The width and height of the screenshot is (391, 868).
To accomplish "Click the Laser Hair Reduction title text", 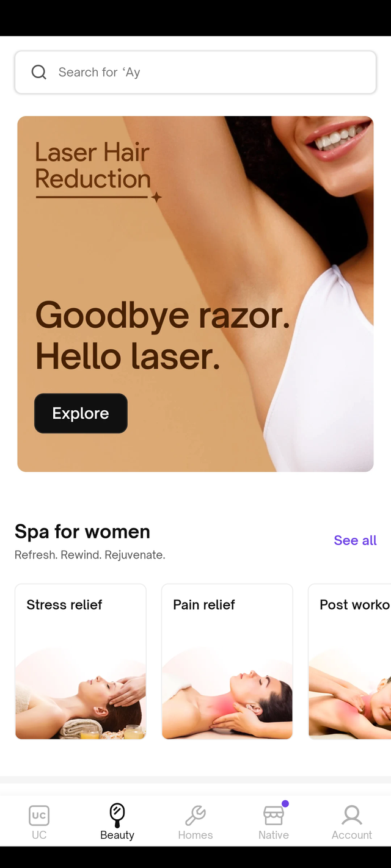I will [93, 165].
